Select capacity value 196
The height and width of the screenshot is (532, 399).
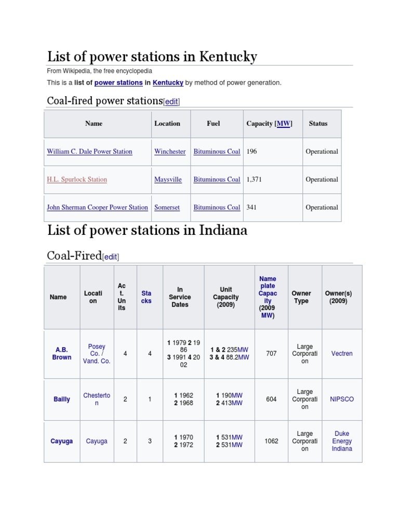(x=251, y=152)
